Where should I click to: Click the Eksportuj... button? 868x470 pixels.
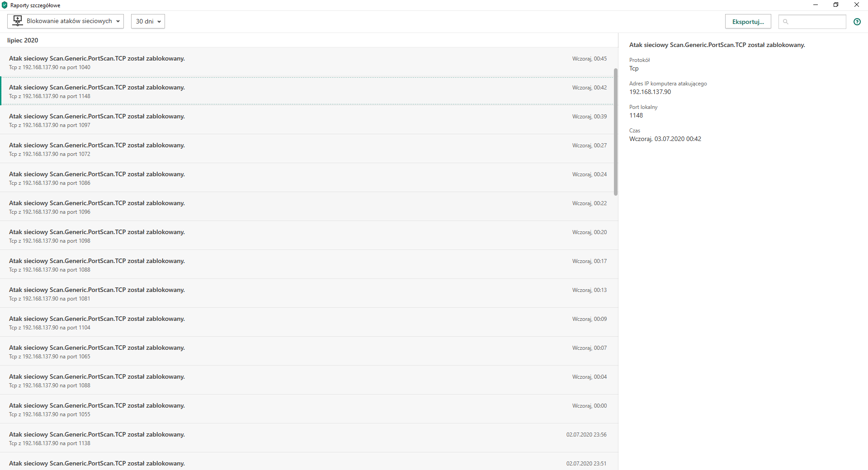tap(748, 22)
